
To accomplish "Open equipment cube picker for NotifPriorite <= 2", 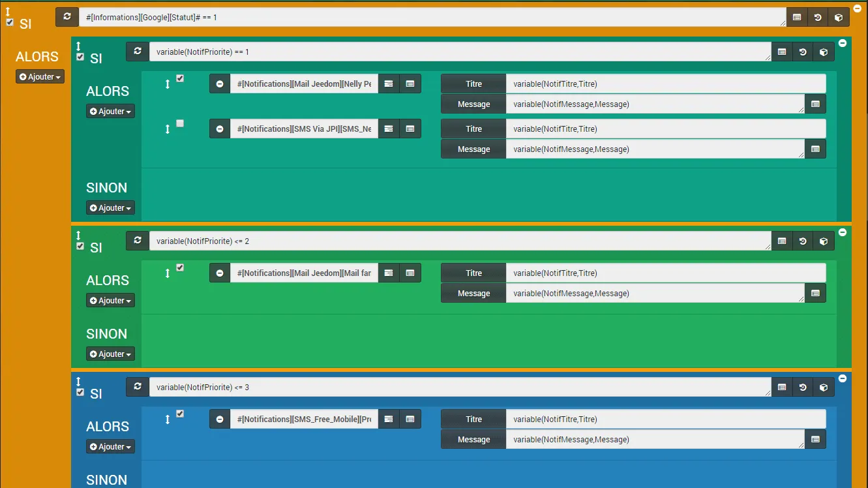I will tap(824, 241).
